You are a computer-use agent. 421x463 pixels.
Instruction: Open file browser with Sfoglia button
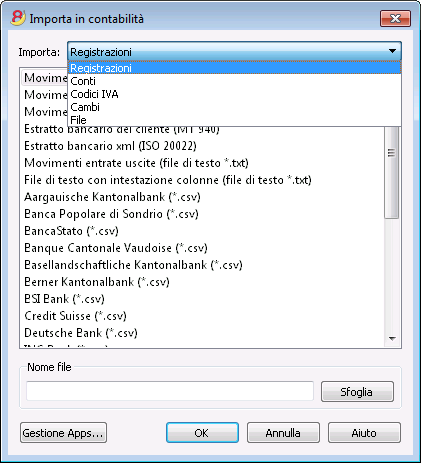point(357,392)
